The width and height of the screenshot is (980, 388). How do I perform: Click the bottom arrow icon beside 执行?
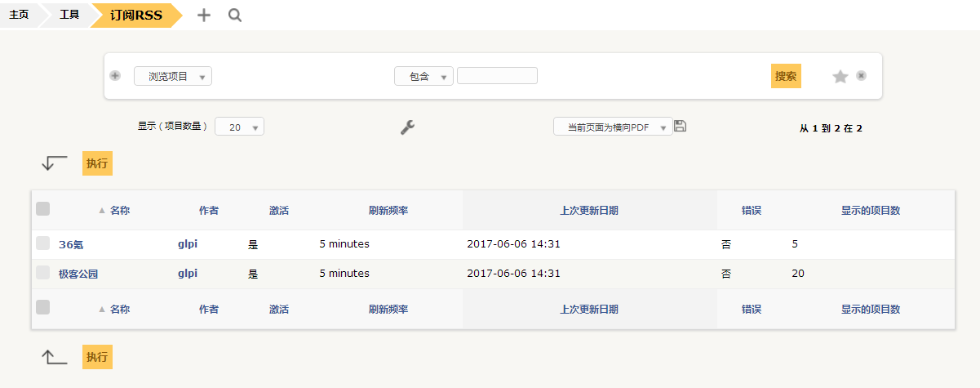pyautogui.click(x=55, y=357)
